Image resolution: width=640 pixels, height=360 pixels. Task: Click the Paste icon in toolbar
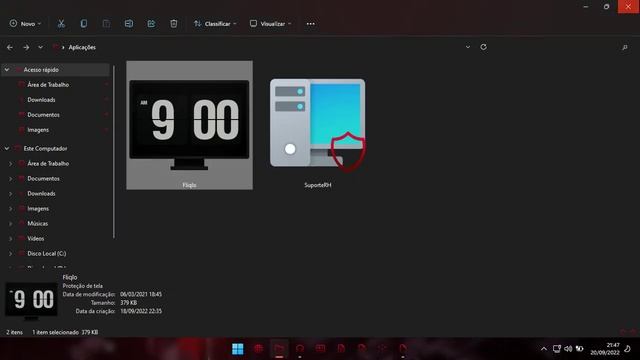(x=106, y=24)
